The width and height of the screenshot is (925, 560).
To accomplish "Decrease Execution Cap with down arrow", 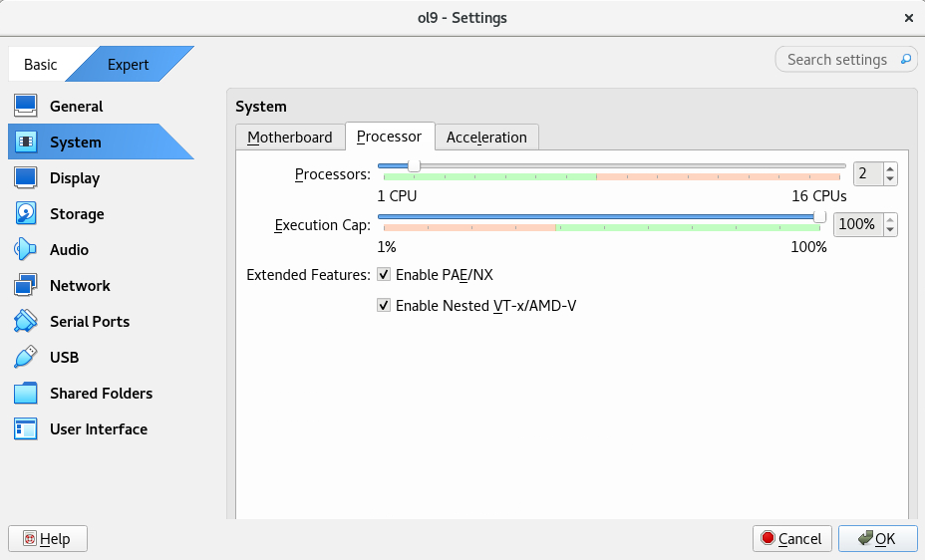I will (890, 230).
